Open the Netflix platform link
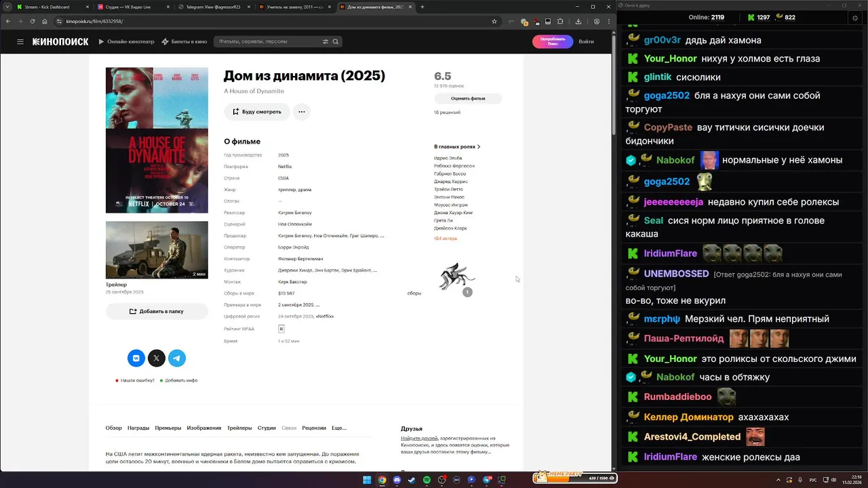 (285, 166)
